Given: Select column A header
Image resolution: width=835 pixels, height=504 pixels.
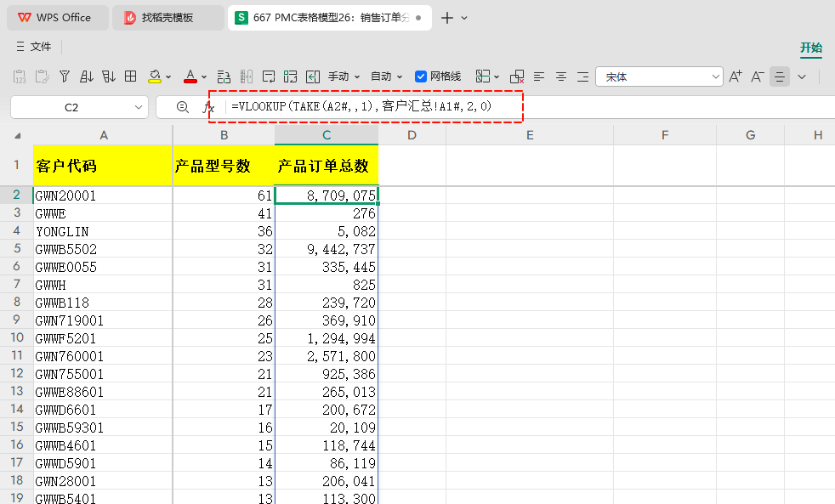Looking at the screenshot, I should click(103, 135).
